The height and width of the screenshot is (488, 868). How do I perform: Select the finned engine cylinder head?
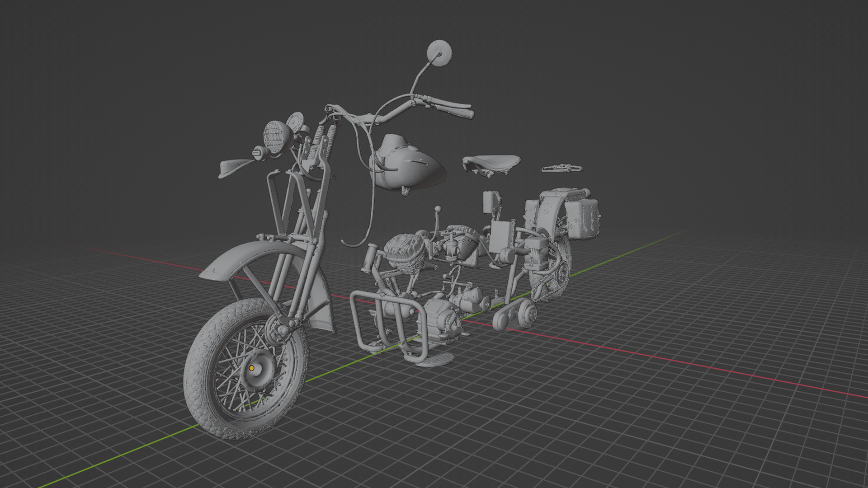tap(405, 254)
